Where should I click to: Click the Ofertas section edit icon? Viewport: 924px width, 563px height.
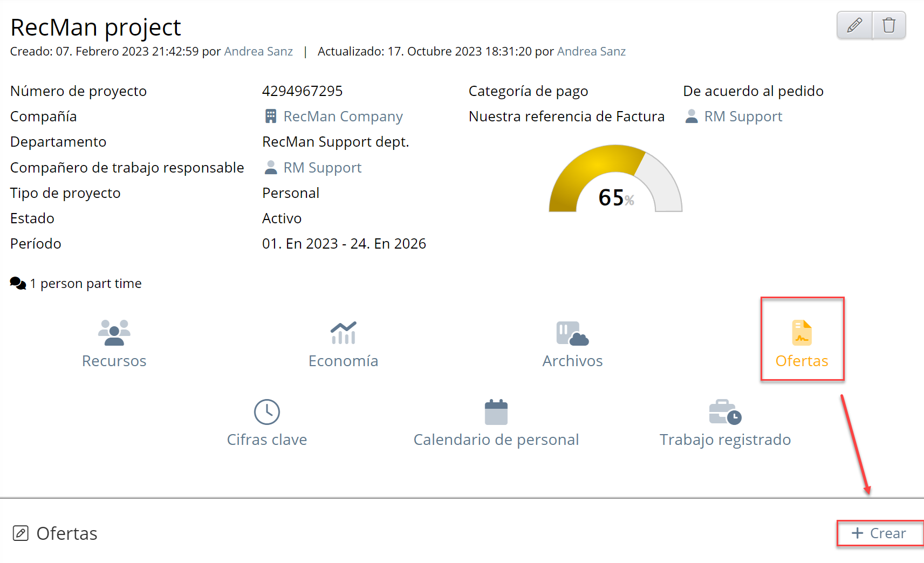coord(20,533)
